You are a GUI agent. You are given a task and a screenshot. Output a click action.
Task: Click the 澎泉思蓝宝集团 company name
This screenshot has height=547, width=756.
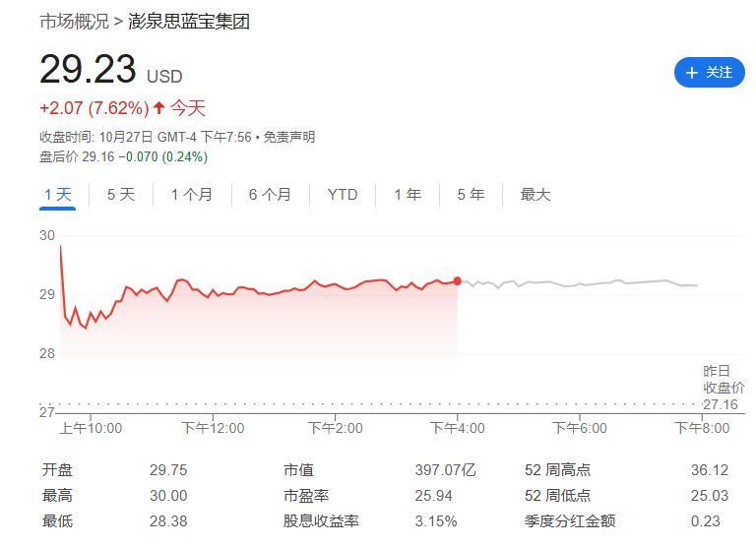pyautogui.click(x=189, y=22)
